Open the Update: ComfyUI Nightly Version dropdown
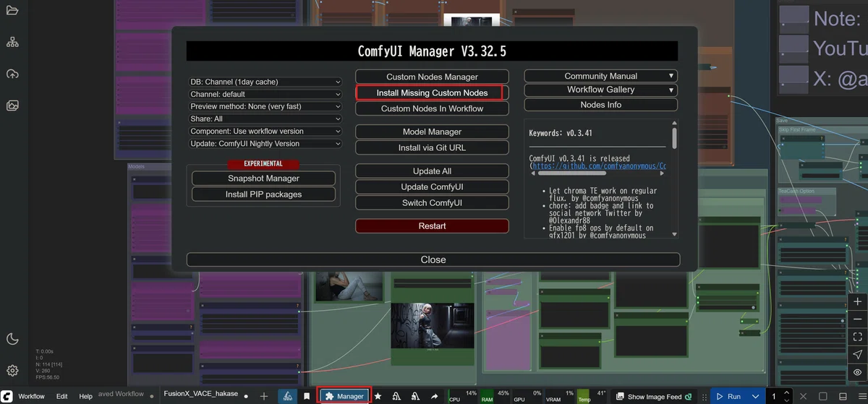 (265, 143)
